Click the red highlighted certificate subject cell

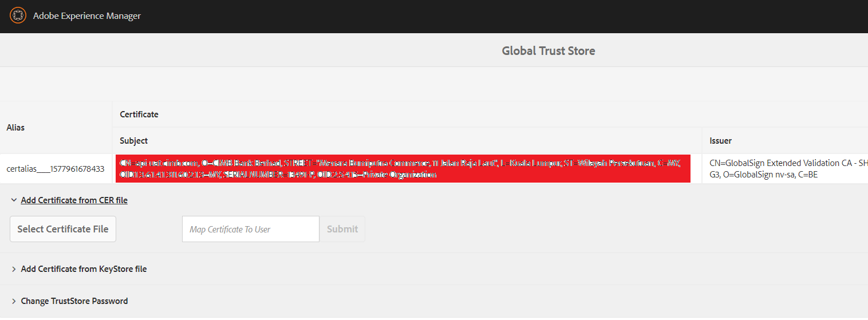click(403, 169)
